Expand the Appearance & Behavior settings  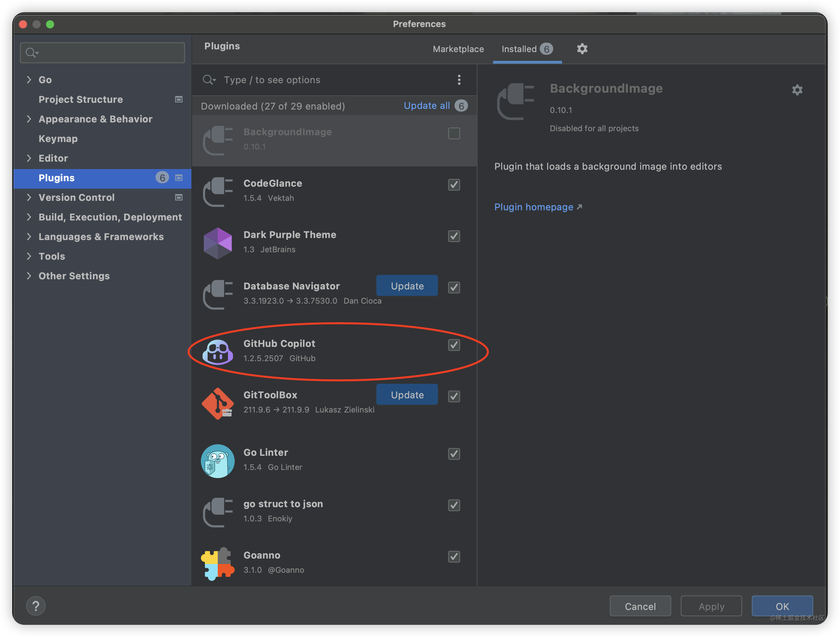click(29, 119)
